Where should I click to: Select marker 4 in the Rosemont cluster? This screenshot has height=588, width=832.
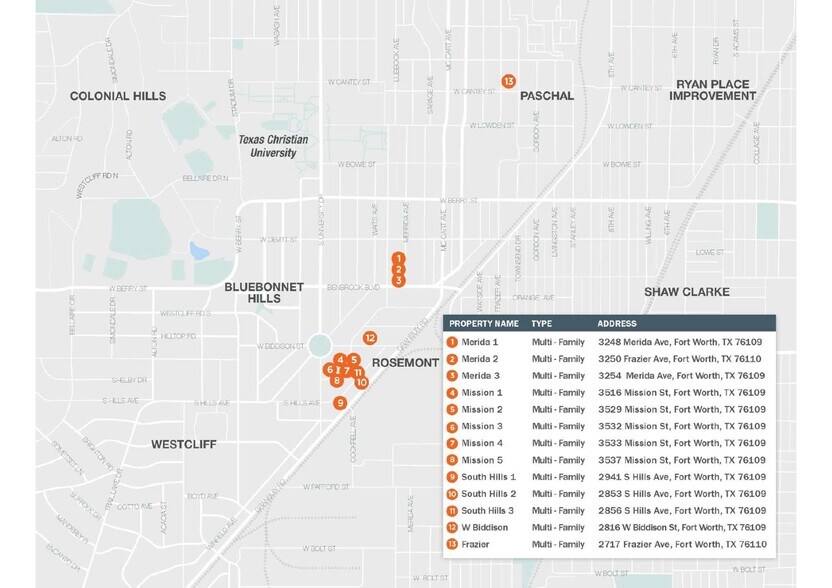click(340, 360)
